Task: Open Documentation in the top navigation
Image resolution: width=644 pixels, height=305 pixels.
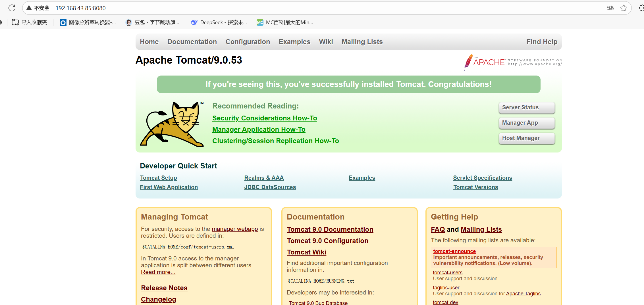Action: pyautogui.click(x=192, y=42)
